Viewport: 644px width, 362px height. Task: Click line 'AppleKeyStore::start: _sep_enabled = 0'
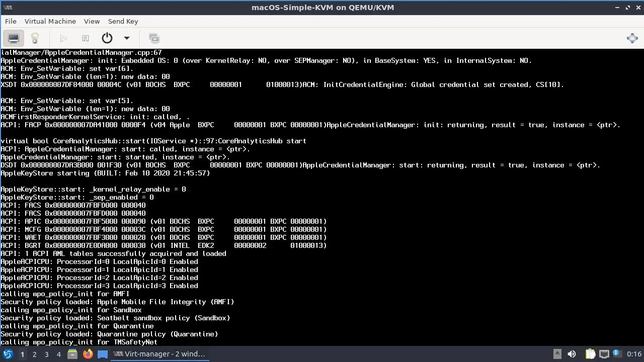click(77, 197)
